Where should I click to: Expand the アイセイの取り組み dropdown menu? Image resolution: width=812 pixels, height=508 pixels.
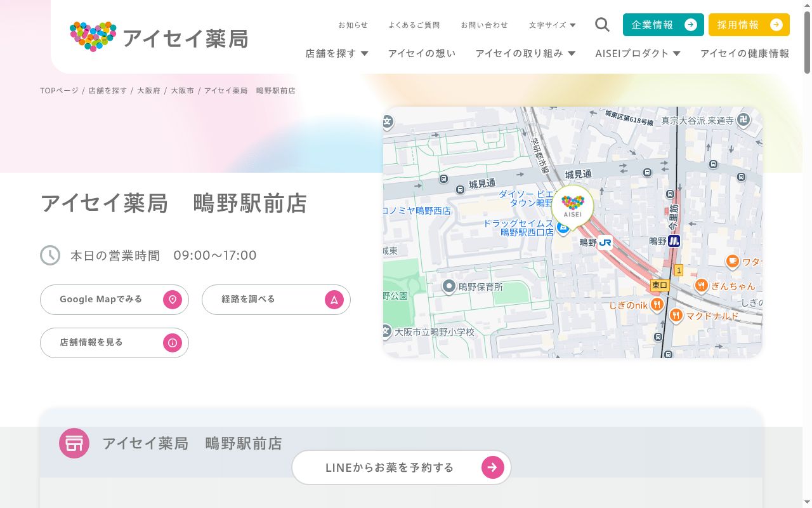pyautogui.click(x=525, y=53)
